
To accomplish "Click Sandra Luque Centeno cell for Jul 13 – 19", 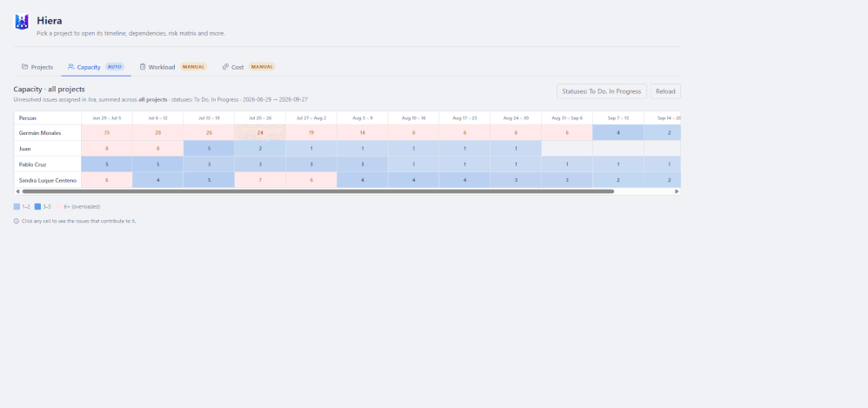I will coord(209,180).
